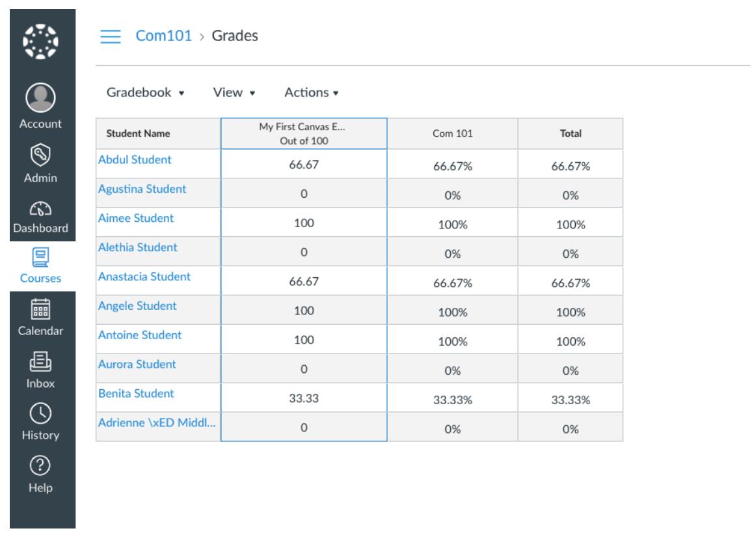View History using clock icon

[x=40, y=412]
